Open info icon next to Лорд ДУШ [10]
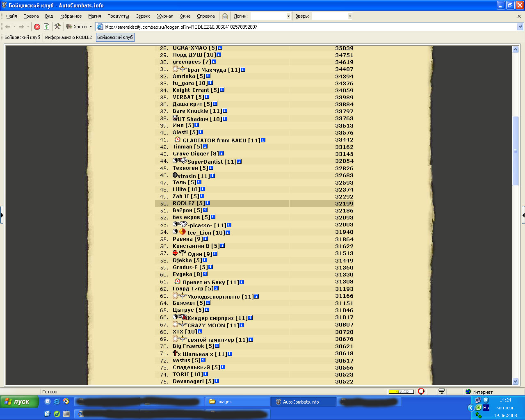Viewport: 525px width, 420px height. pos(219,55)
